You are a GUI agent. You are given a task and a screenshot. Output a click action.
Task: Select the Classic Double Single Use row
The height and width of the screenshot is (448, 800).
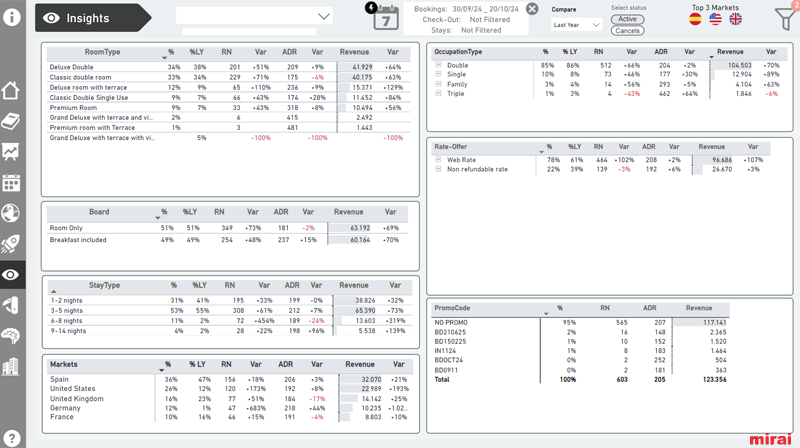coord(228,97)
